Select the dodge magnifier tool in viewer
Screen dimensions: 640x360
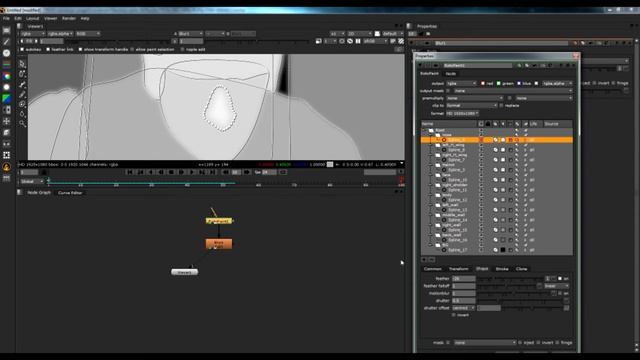[x=22, y=124]
